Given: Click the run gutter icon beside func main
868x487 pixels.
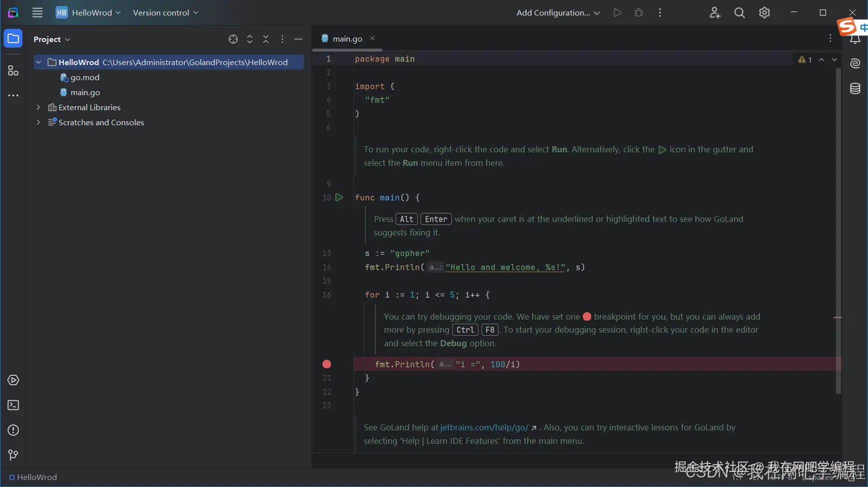Looking at the screenshot, I should tap(339, 197).
